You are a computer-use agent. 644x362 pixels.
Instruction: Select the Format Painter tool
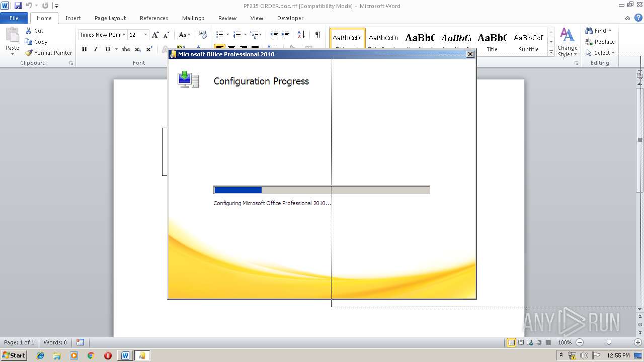point(49,53)
